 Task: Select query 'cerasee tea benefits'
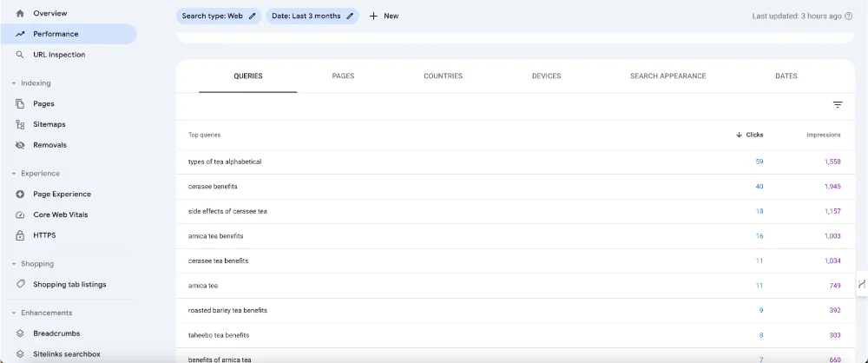pos(218,261)
